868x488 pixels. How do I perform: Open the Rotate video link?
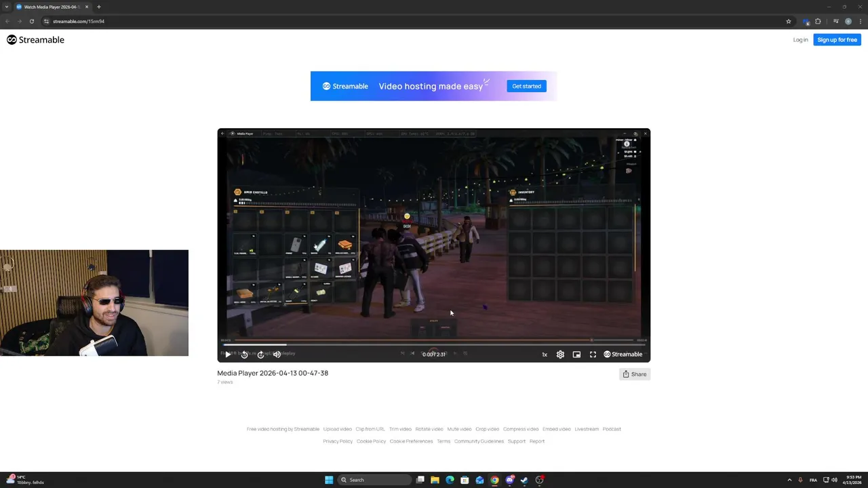click(429, 429)
